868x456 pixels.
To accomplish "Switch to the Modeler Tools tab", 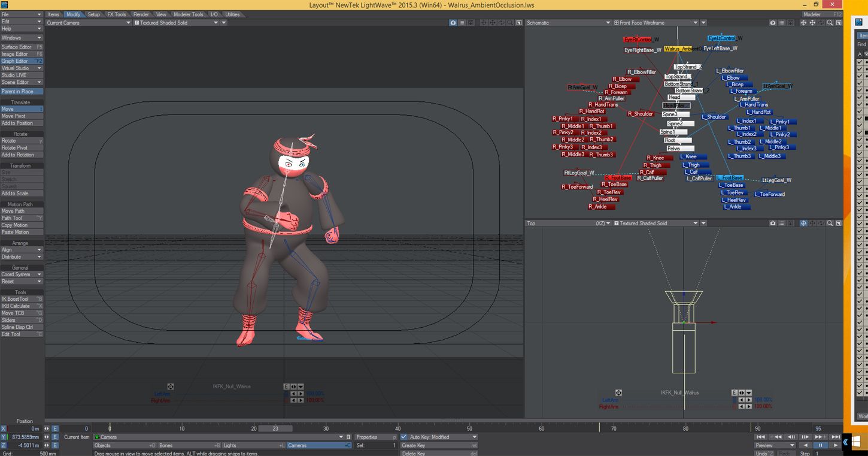I will [189, 14].
